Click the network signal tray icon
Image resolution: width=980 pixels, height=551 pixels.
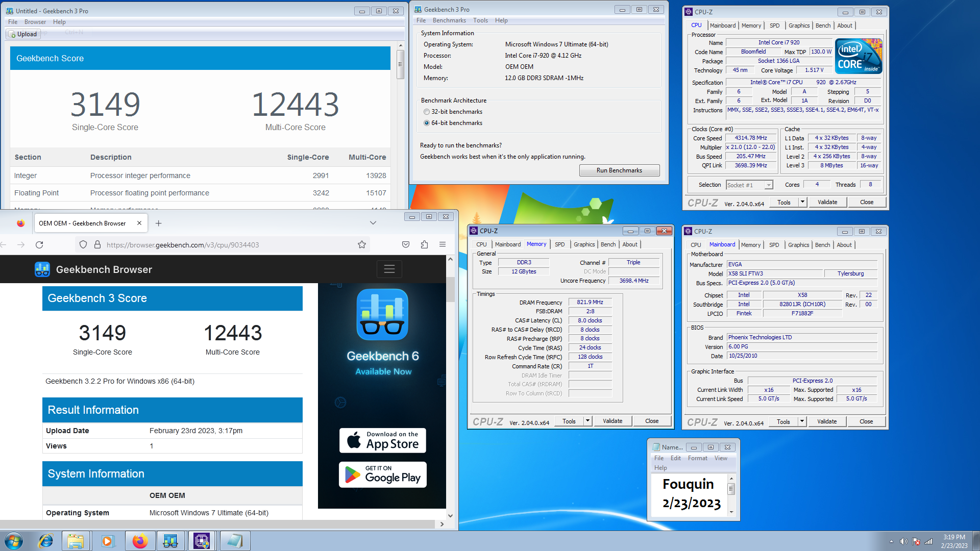coord(928,541)
